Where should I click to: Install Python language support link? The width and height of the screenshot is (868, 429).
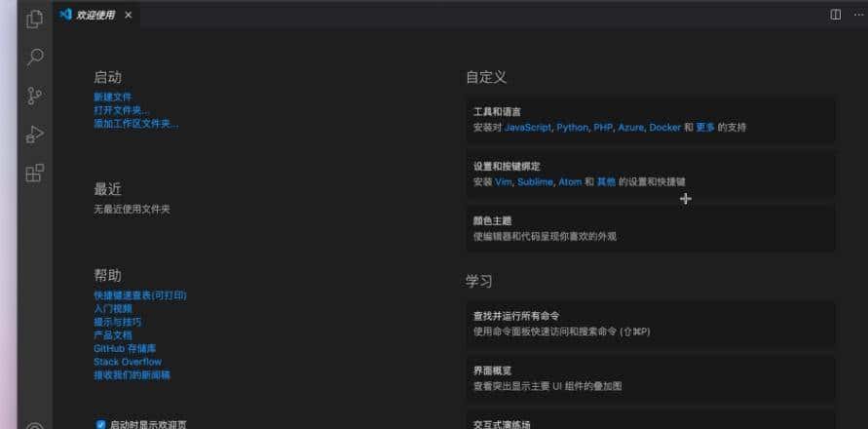[x=573, y=128]
